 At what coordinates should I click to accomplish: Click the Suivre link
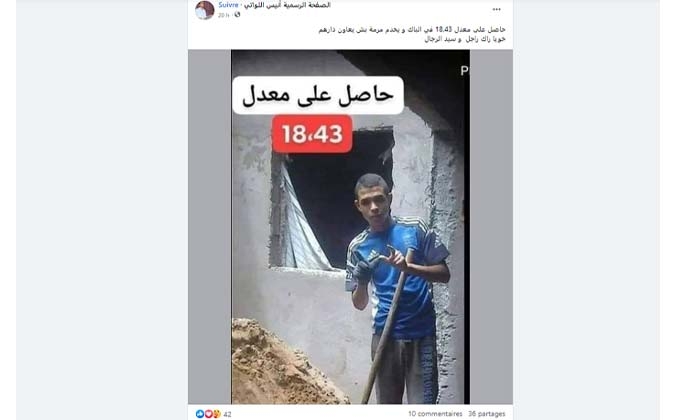coord(228,5)
